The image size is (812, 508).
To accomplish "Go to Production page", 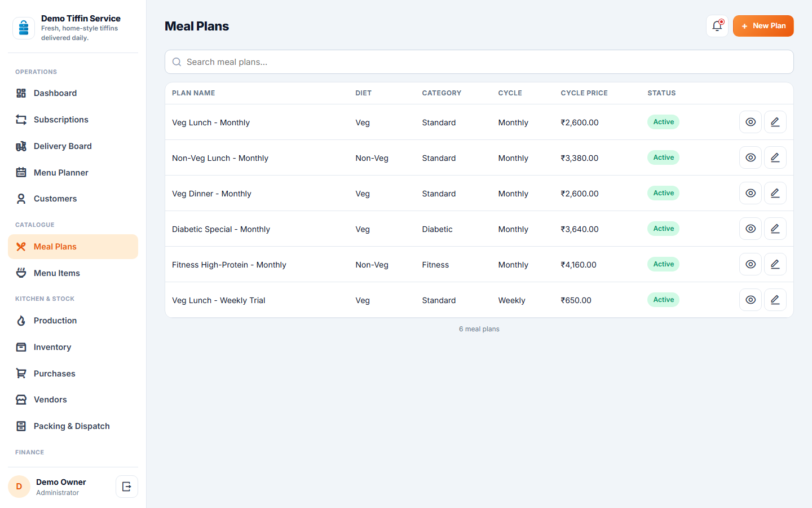I will [x=73, y=321].
